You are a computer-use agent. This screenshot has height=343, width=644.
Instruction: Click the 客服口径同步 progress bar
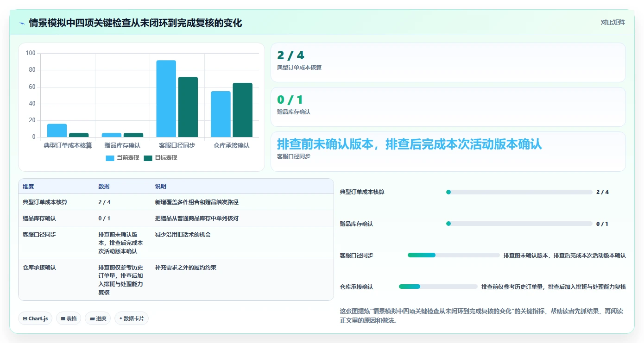(x=454, y=255)
